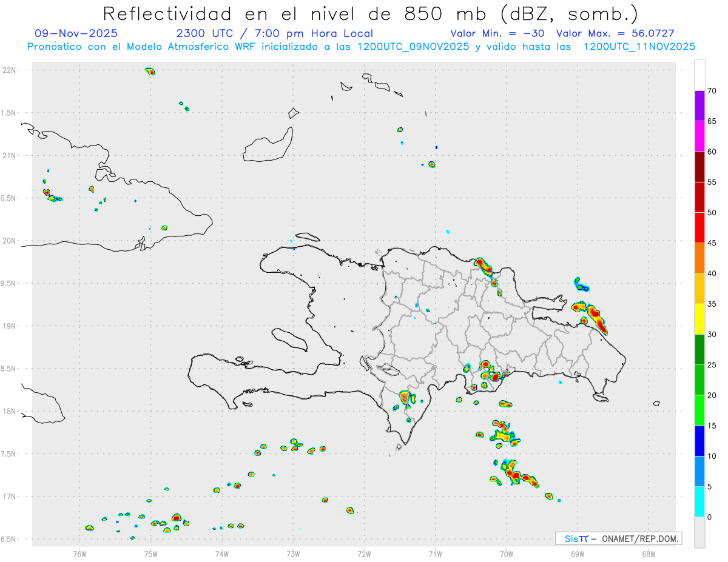The height and width of the screenshot is (562, 728).
Task: Click the 'Pronostico con el Modelo Atmosferico WRF' line
Action: [x=361, y=47]
